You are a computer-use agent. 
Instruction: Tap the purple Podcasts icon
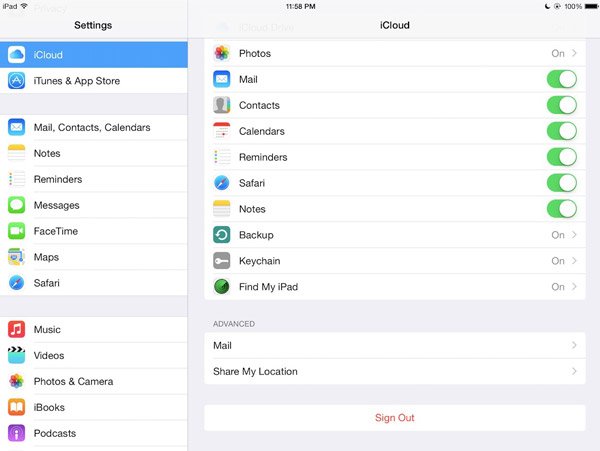[16, 433]
